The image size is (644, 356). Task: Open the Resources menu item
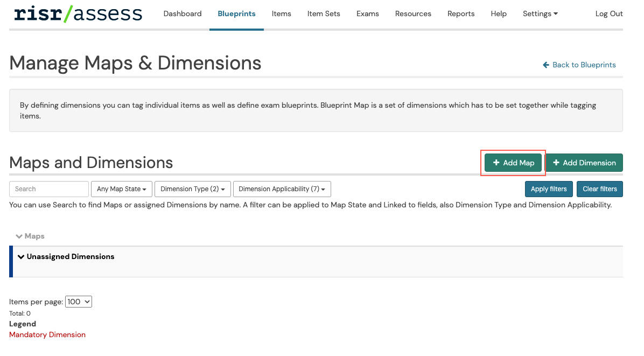pos(413,14)
